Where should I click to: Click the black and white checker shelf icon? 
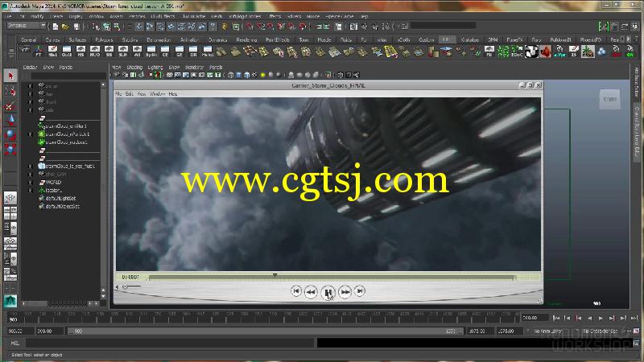point(531,51)
